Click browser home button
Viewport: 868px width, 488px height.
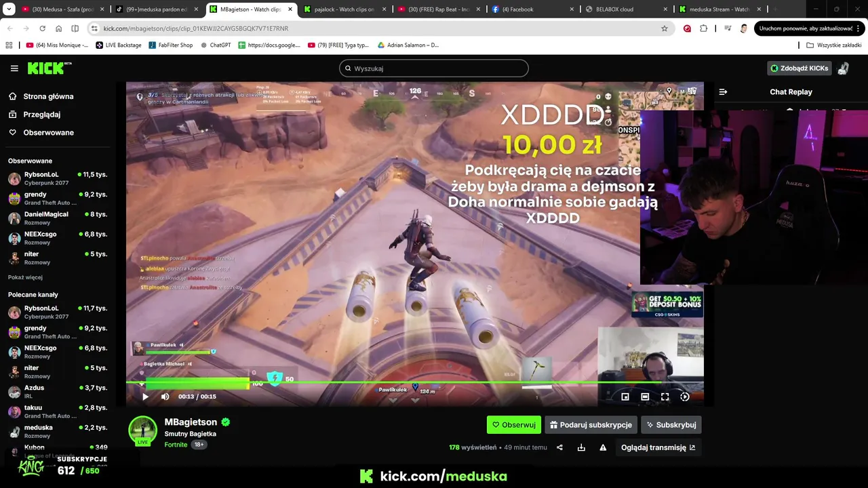click(58, 28)
